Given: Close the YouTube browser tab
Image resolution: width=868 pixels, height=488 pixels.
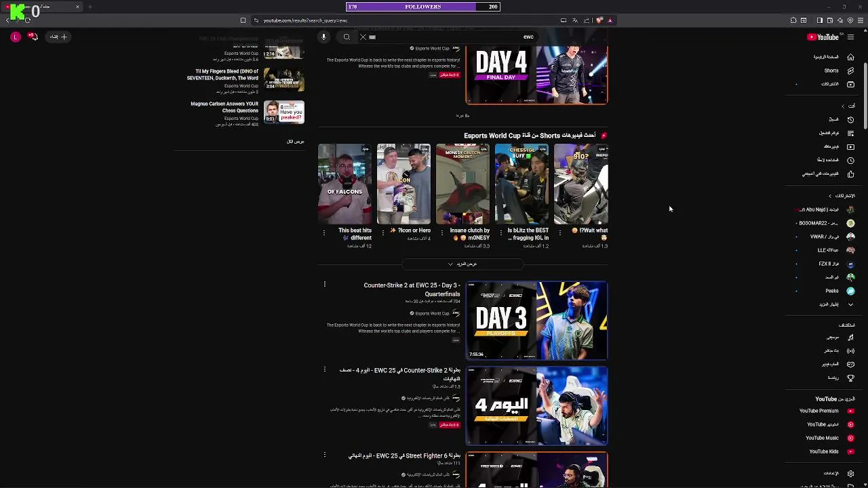Looking at the screenshot, I should coord(77,7).
